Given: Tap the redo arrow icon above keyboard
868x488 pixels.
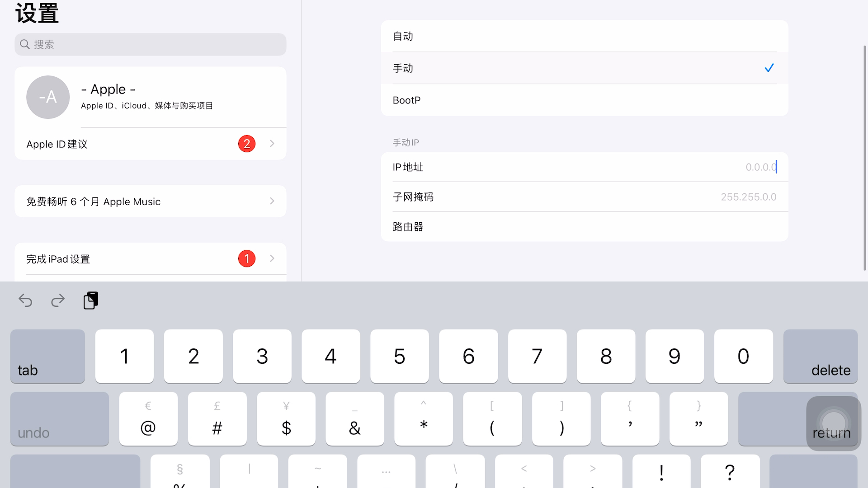Looking at the screenshot, I should click(58, 300).
